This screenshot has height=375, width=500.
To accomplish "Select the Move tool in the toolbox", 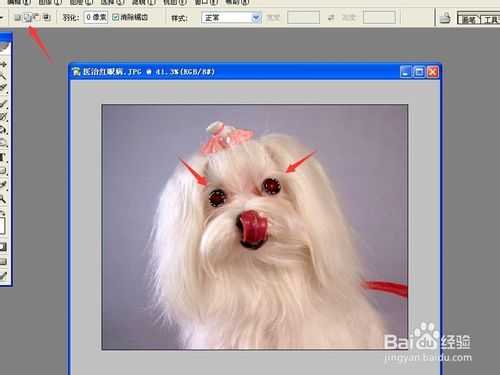I will 4,64.
